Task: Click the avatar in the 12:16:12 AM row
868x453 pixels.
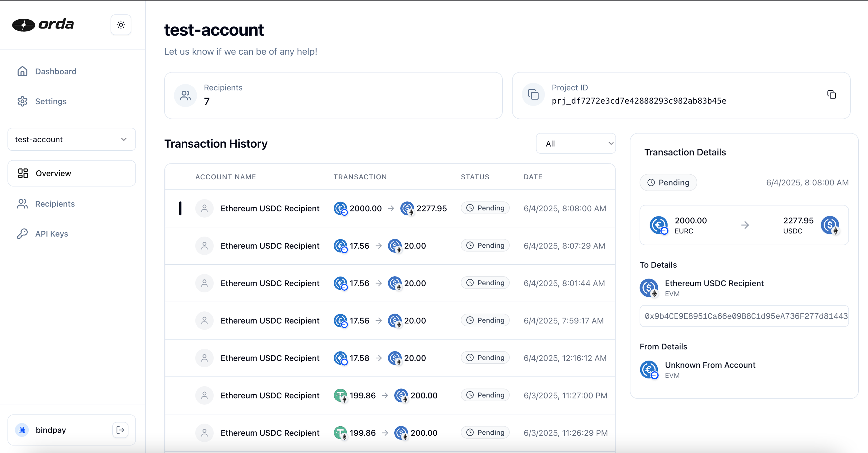Action: 204,358
